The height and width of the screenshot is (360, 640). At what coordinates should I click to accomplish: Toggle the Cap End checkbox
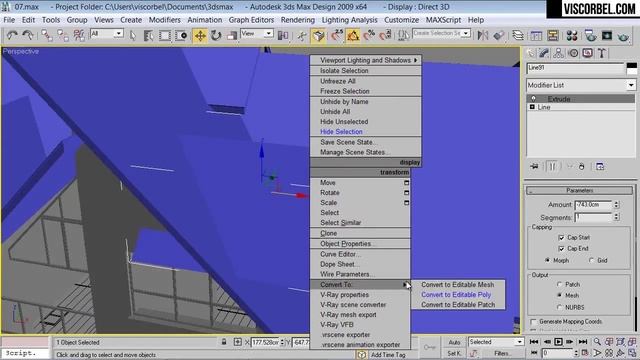click(x=561, y=249)
